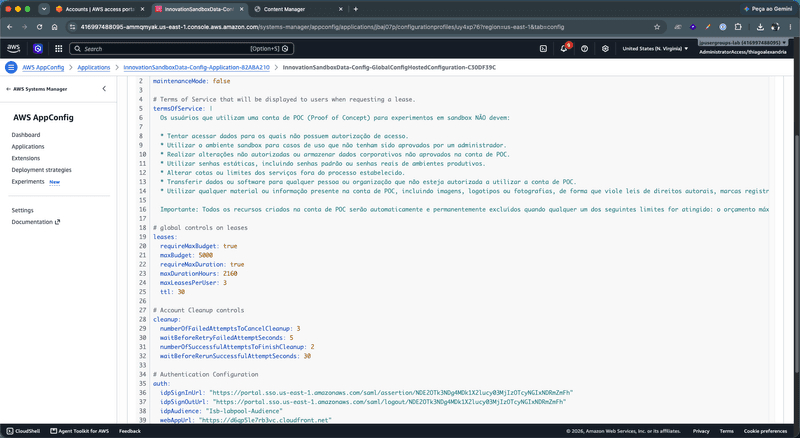This screenshot has height=438, width=800.
Task: Go to the browser home page
Action: coord(54,27)
